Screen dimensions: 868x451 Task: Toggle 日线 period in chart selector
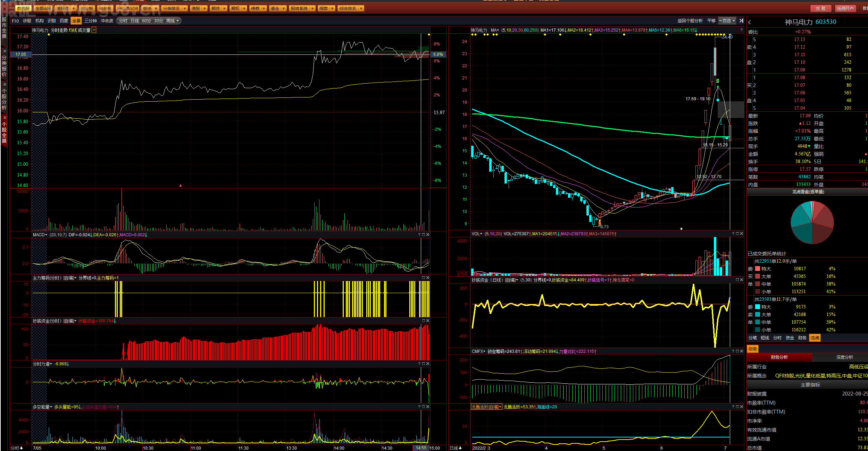[135, 21]
